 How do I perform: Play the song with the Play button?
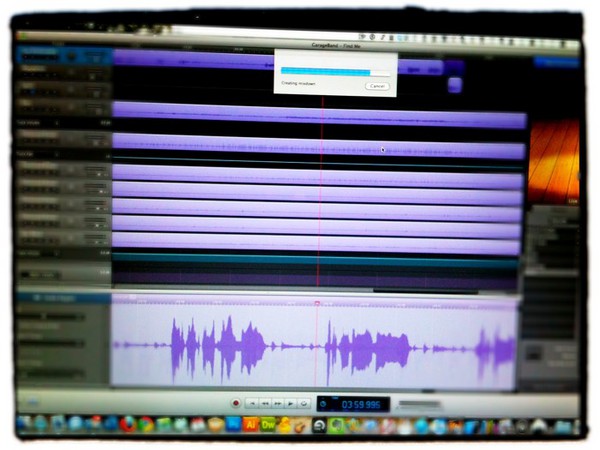click(x=291, y=403)
